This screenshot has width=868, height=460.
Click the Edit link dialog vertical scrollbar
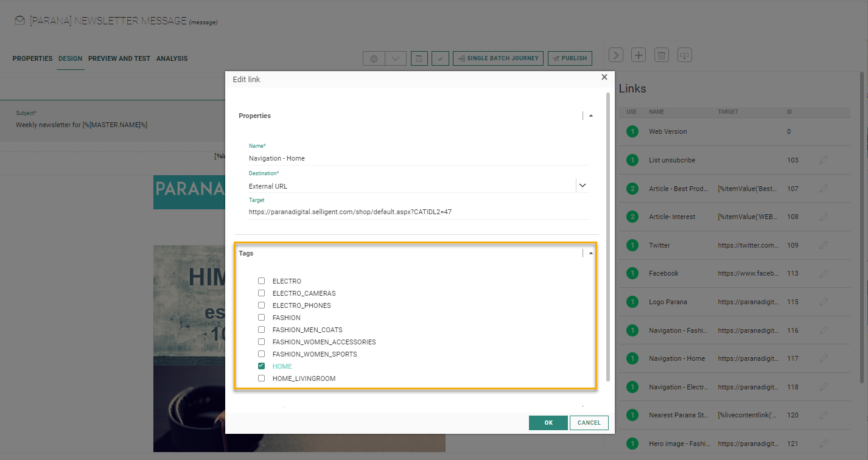pyautogui.click(x=607, y=237)
